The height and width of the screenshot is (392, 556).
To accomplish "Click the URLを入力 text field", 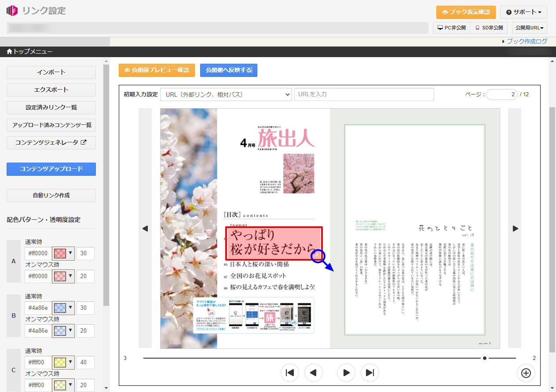I will click(x=364, y=94).
